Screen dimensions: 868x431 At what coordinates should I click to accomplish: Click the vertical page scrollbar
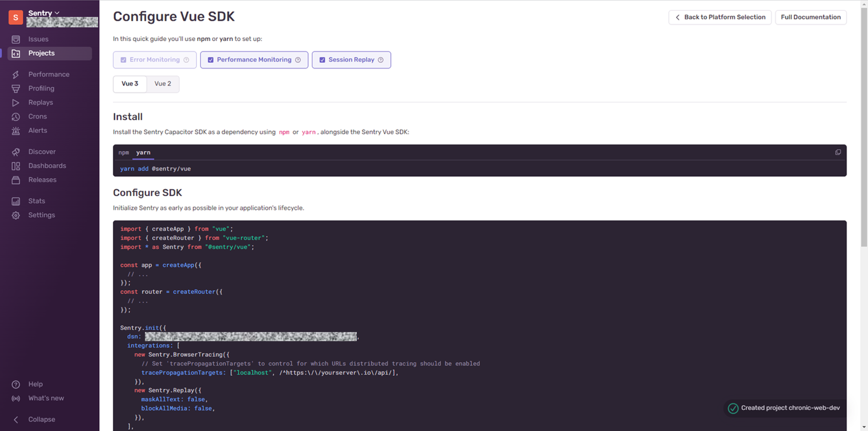(864, 127)
